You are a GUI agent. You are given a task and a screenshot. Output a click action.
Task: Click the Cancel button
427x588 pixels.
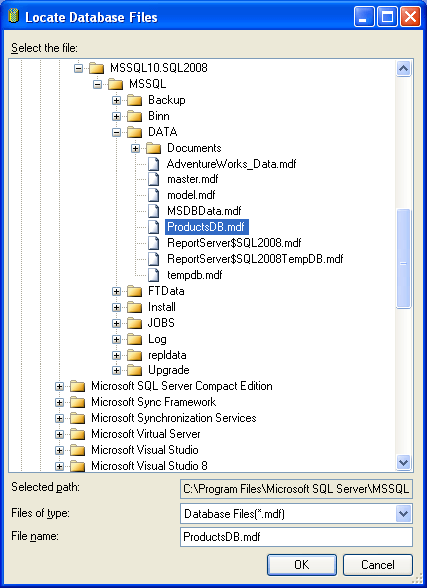pos(378,565)
